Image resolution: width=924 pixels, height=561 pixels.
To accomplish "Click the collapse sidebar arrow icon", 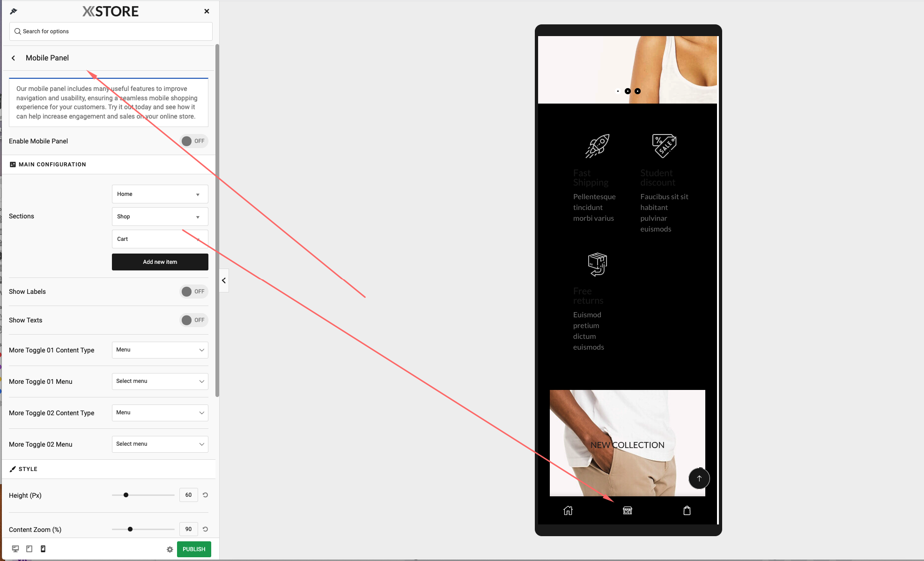I will 224,280.
